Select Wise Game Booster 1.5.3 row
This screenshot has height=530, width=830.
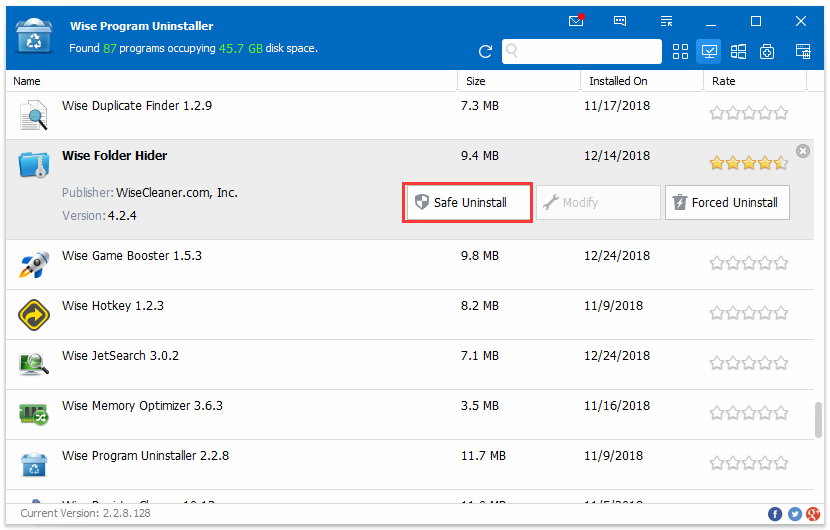click(x=410, y=264)
